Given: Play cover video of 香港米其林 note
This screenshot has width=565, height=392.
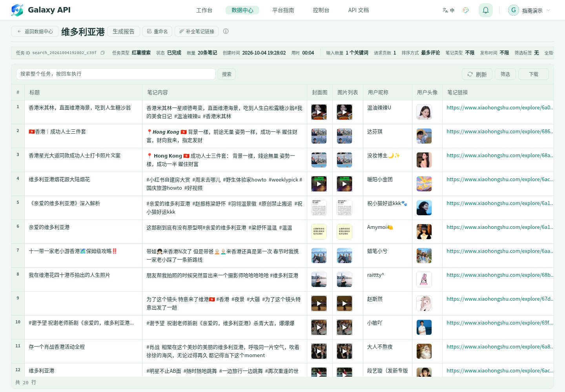Looking at the screenshot, I should point(319,112).
